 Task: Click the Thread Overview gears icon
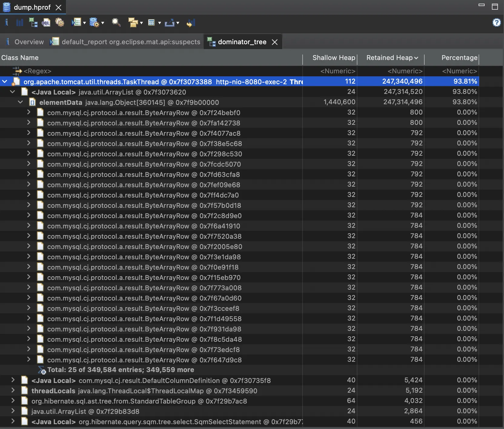[60, 22]
